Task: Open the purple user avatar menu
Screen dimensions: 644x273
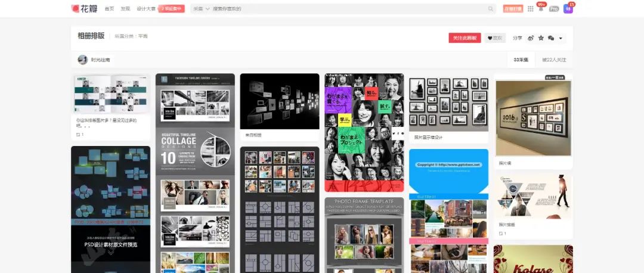Action: pos(568,8)
